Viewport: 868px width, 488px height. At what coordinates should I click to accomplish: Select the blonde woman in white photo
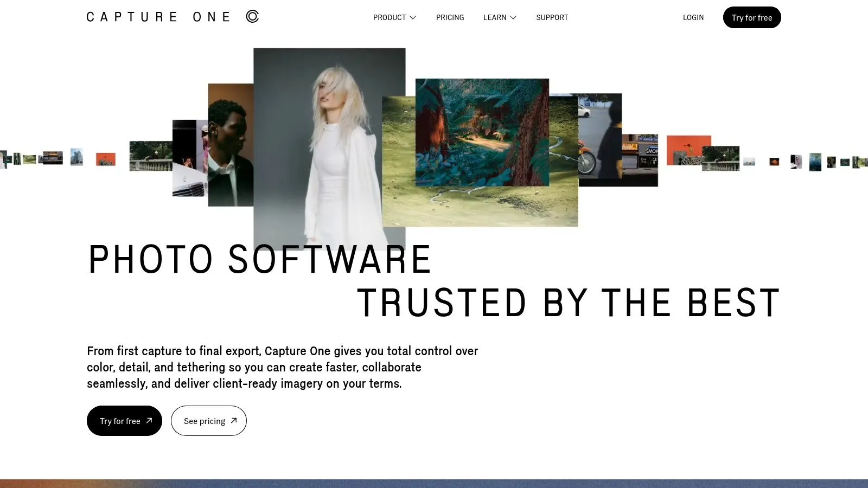pyautogui.click(x=329, y=149)
